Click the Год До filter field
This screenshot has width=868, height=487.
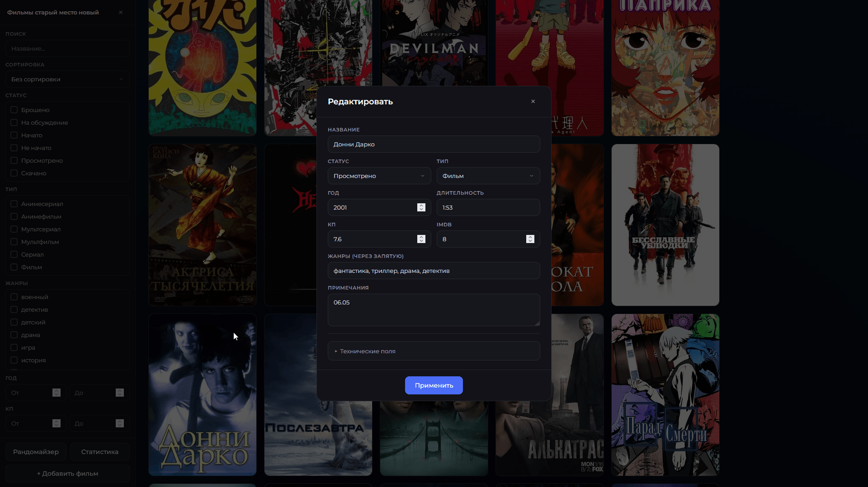(x=99, y=393)
